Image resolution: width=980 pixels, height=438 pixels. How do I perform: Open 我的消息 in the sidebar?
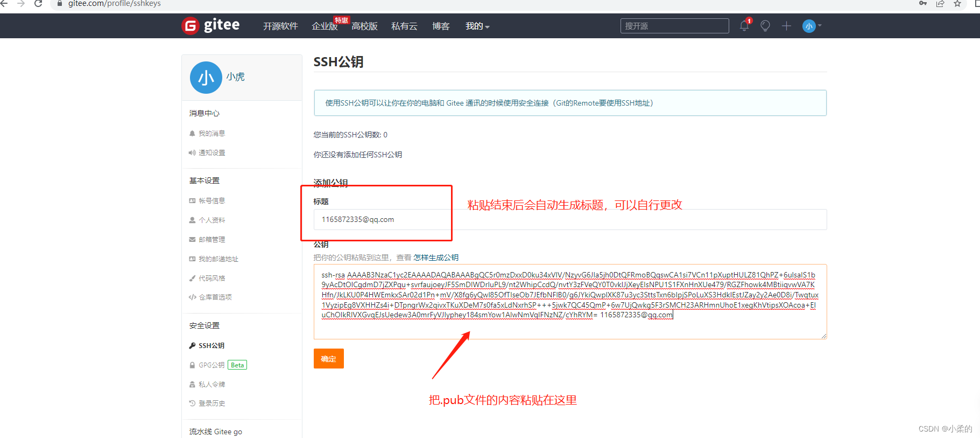coord(211,133)
